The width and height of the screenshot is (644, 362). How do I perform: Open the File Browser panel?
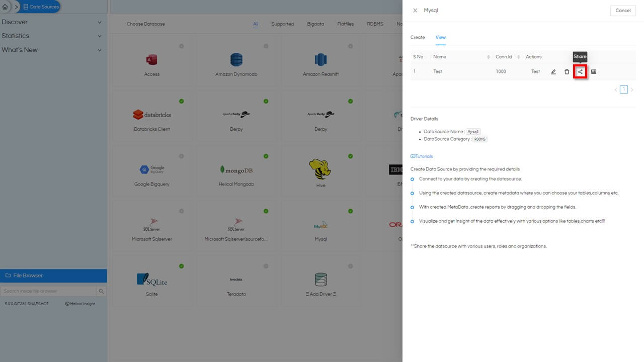click(x=53, y=276)
